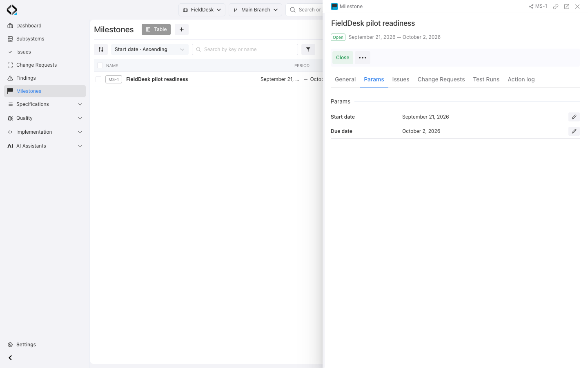Open milestone in new window icon

[x=567, y=7]
